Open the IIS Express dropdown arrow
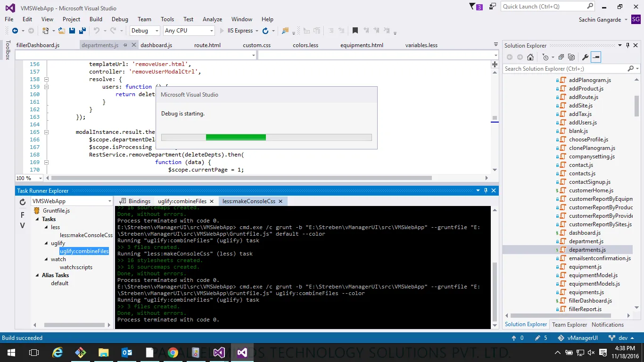 (257, 31)
